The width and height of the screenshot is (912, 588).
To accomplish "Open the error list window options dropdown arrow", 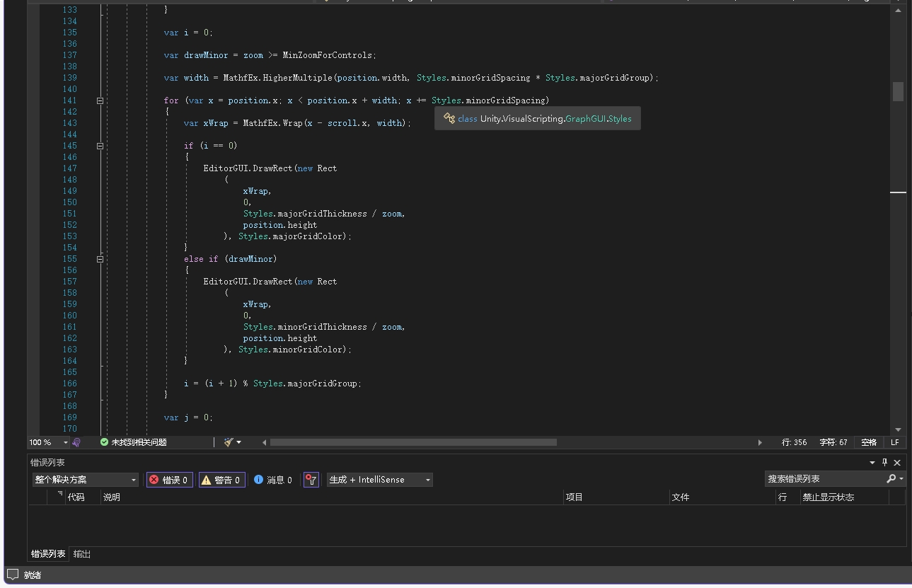I will coord(872,462).
